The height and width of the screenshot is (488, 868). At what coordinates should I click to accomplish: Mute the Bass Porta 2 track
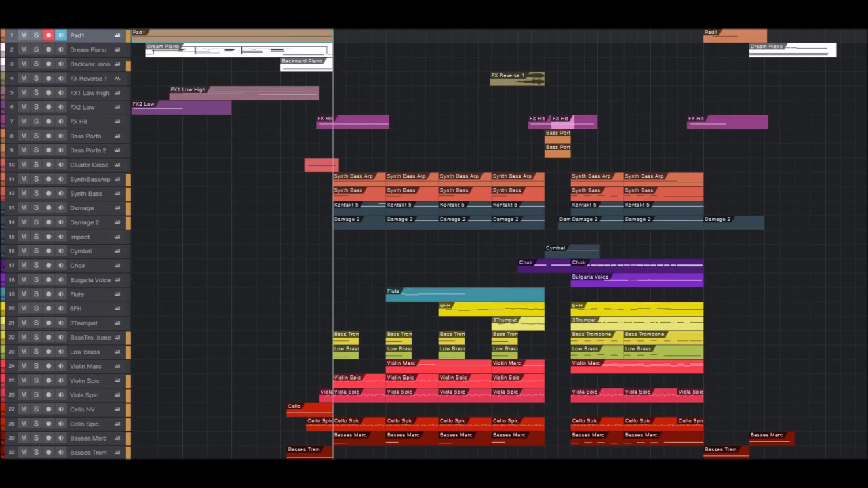click(x=24, y=150)
